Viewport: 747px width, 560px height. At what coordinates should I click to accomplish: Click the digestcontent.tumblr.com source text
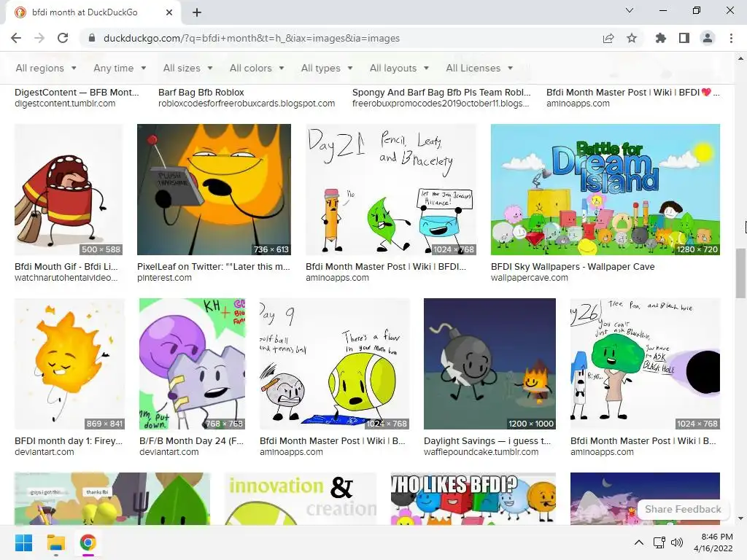tap(65, 104)
